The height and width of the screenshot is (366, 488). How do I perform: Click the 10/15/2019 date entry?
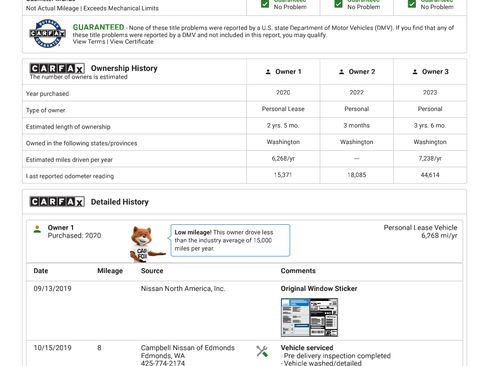pos(52,348)
